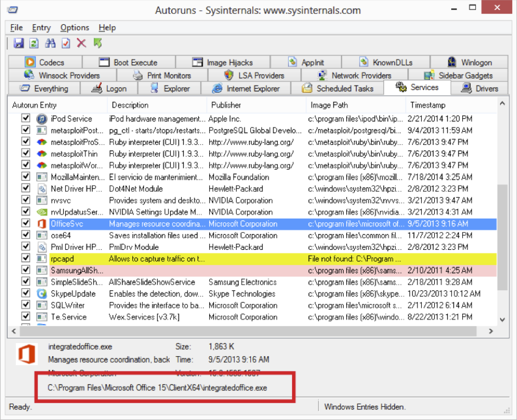Image resolution: width=517 pixels, height=420 pixels.
Task: Click the vertical scrollbar thumb
Action: click(502, 237)
